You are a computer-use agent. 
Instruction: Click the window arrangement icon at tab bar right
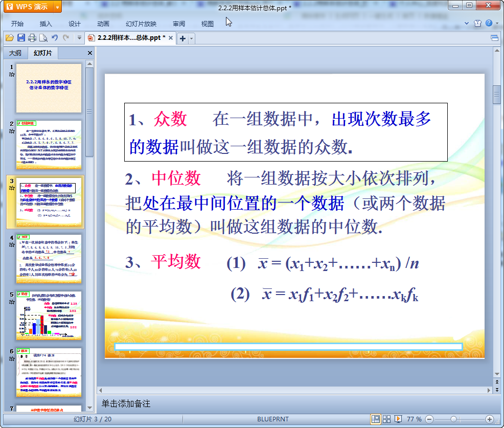point(494,38)
